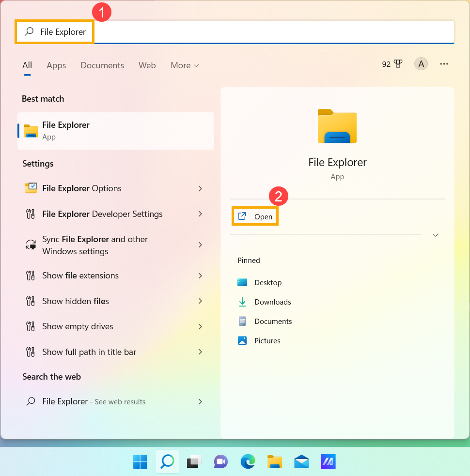Click the Open button for File Explorer
The height and width of the screenshot is (476, 470).
tap(255, 216)
